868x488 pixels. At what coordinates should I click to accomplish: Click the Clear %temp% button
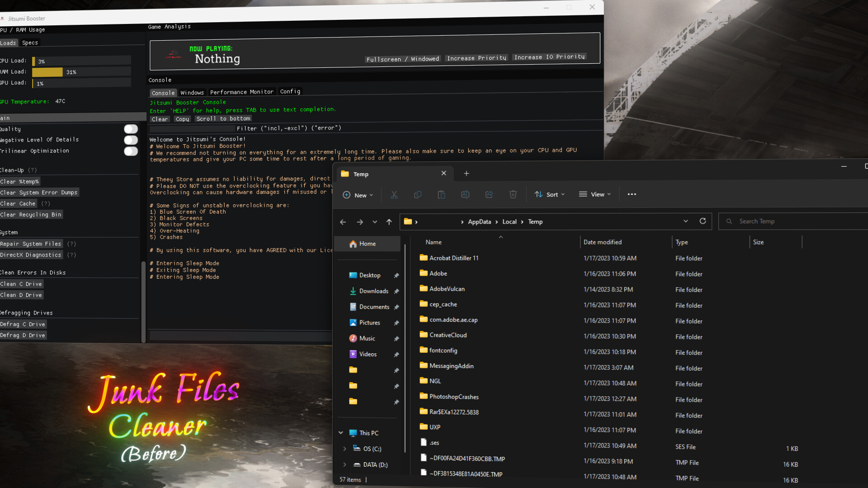click(20, 181)
